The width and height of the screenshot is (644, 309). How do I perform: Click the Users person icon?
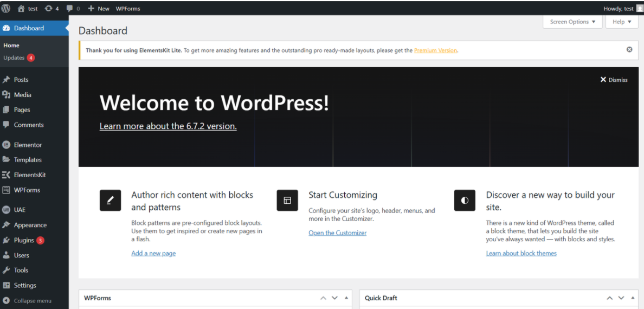pos(6,255)
